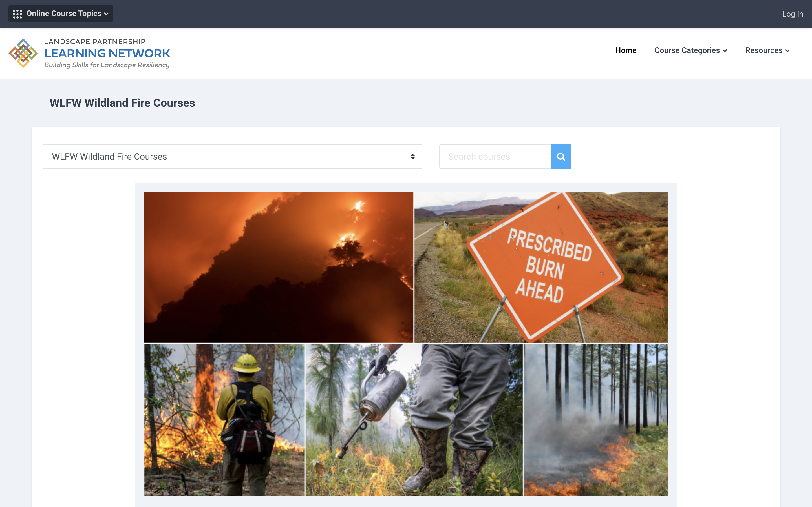
Task: Click the Landscape Partnership logo diamond icon
Action: tap(23, 53)
